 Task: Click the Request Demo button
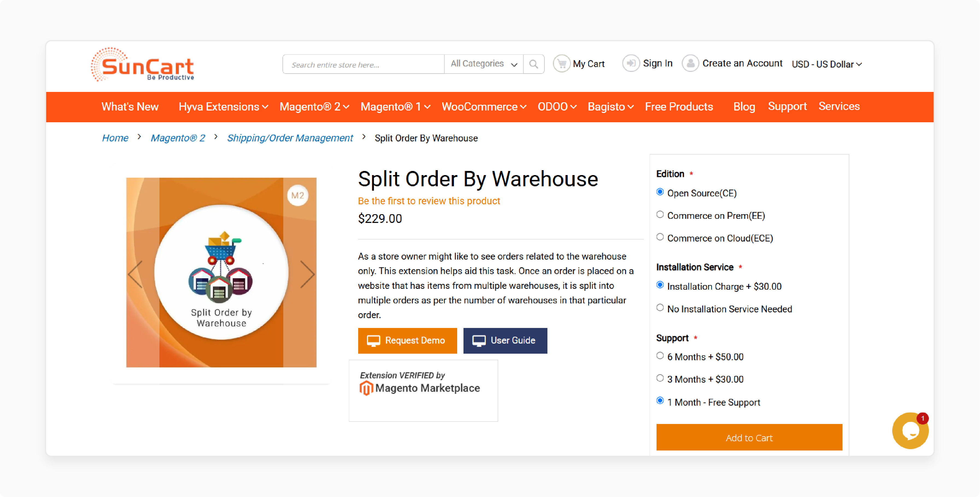click(x=407, y=341)
